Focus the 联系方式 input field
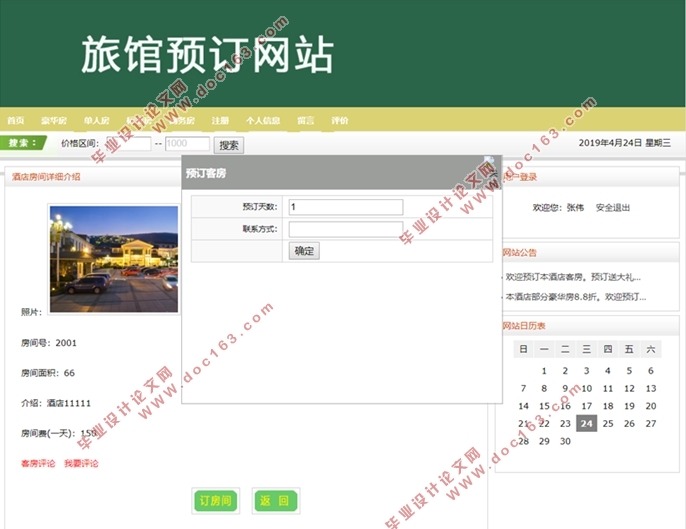This screenshot has height=529, width=686. pyautogui.click(x=346, y=229)
